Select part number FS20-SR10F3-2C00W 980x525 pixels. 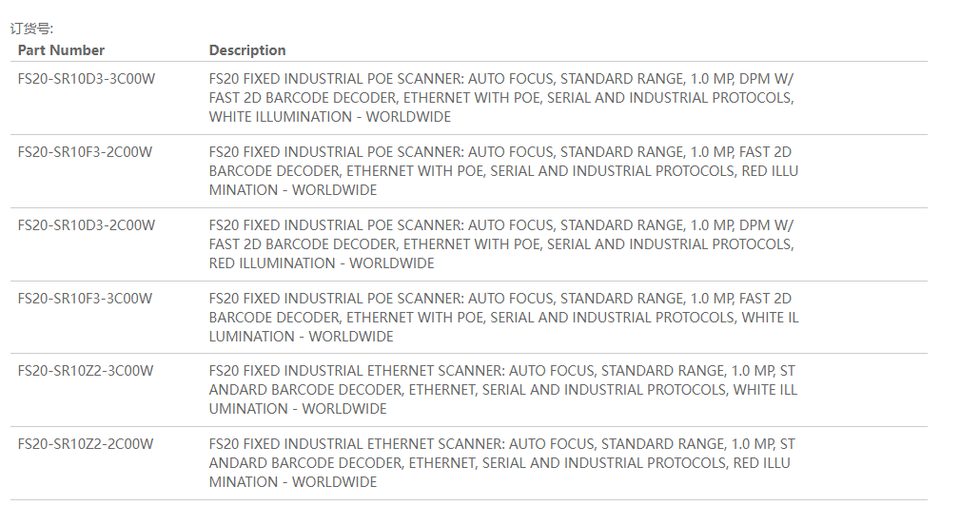[x=85, y=152]
